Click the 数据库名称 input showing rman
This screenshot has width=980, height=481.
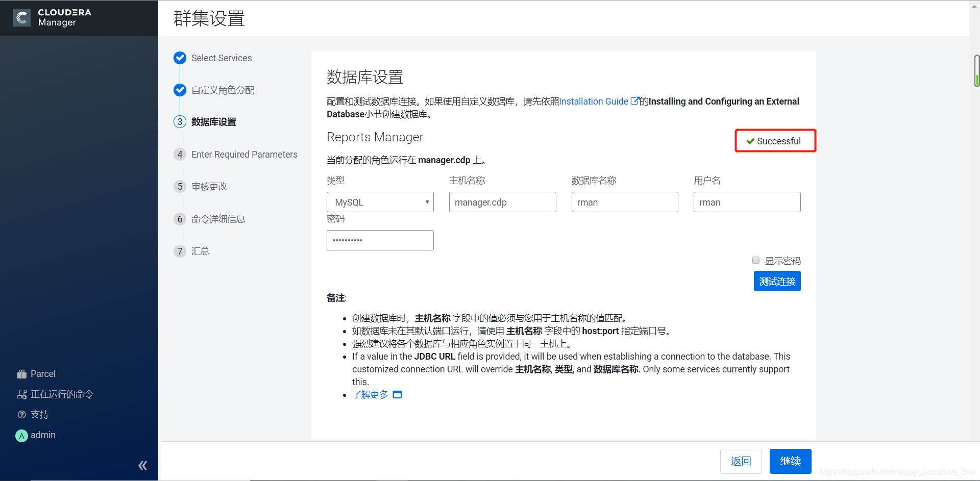[x=624, y=202]
